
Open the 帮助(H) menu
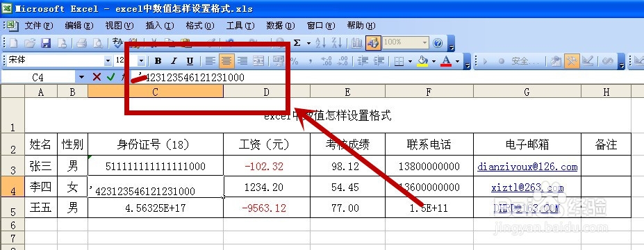coord(361,26)
